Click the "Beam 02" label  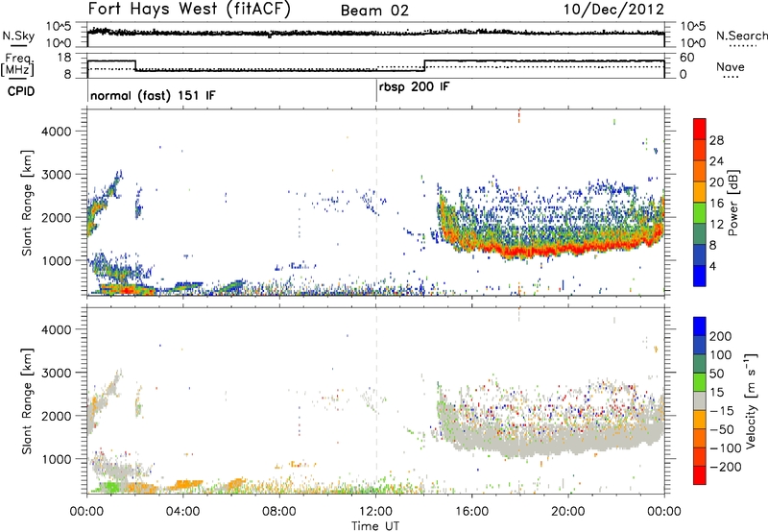tap(374, 11)
